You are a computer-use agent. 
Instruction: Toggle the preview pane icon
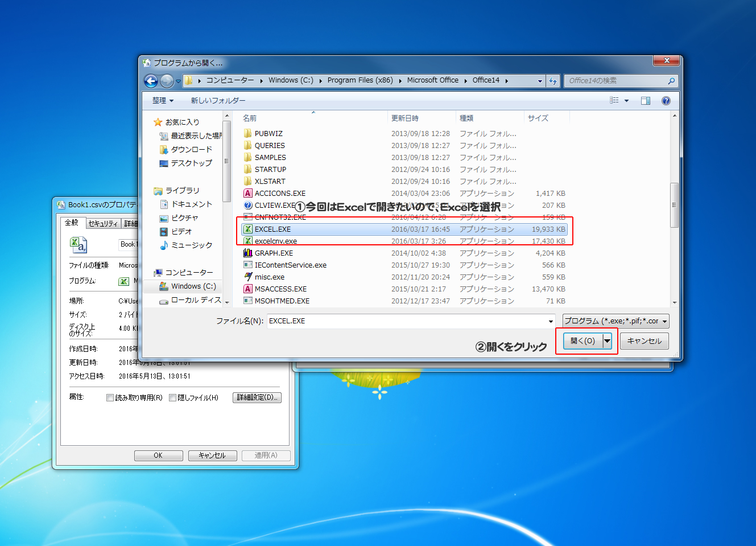(x=646, y=101)
